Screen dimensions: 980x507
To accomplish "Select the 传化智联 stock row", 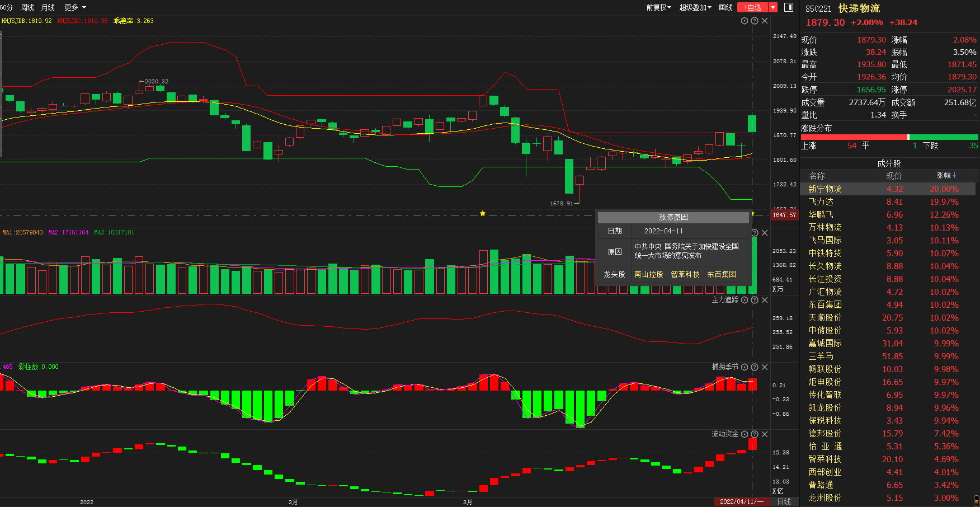I will tap(888, 395).
